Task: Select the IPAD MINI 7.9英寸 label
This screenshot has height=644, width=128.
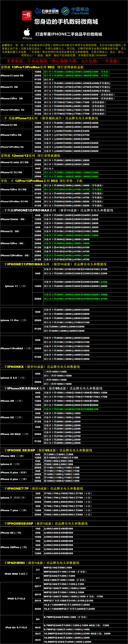Action: pos(16,574)
